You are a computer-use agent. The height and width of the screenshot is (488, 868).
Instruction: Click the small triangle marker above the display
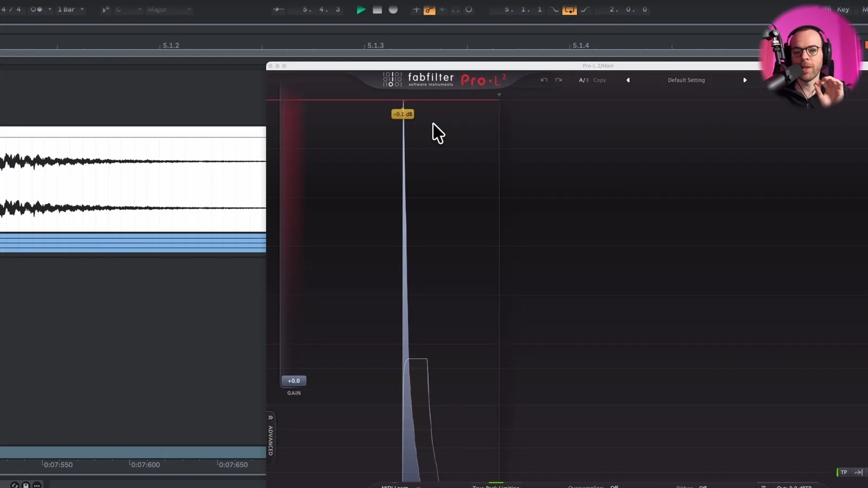coord(499,95)
